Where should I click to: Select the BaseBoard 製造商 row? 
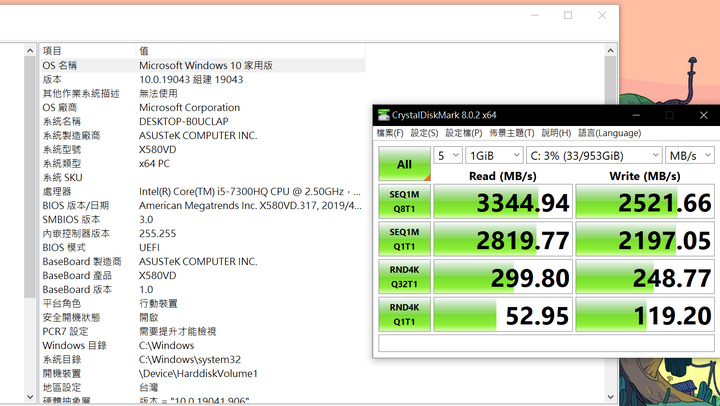pos(202,261)
